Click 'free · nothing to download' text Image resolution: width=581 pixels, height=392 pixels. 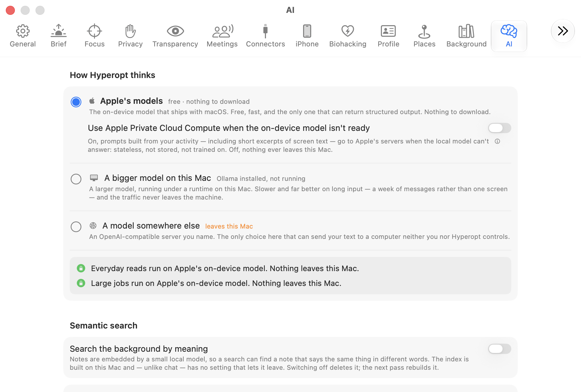(x=209, y=102)
